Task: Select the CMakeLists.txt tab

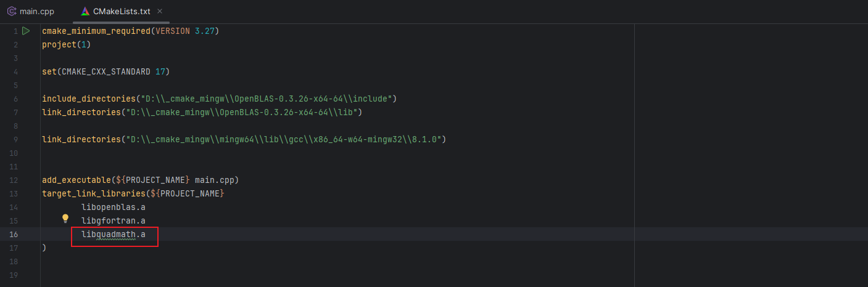Action: pos(121,12)
